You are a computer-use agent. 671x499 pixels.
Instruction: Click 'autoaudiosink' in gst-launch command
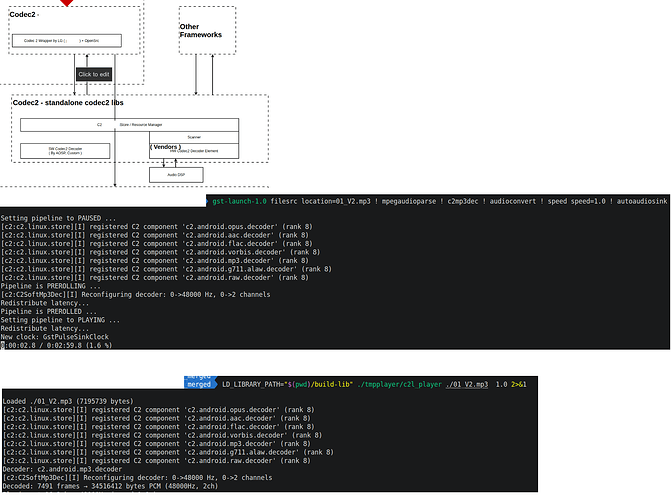[x=642, y=201]
